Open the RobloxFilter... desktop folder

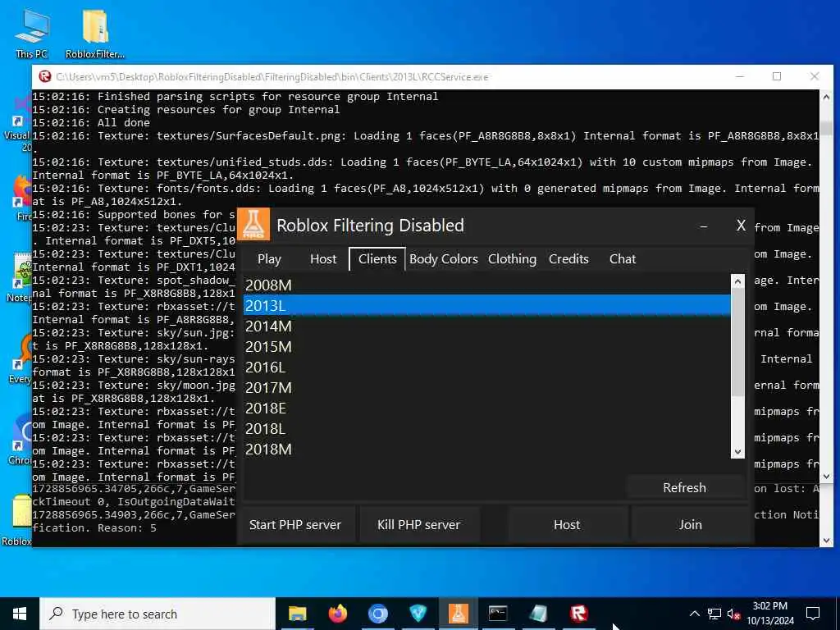click(95, 33)
